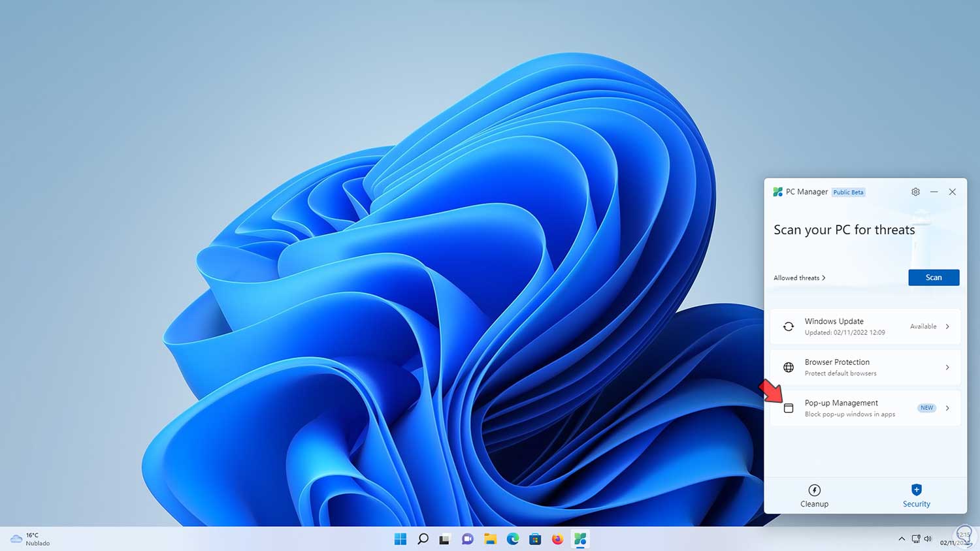Click the Cleanup lightning bolt icon
This screenshot has width=980, height=551.
814,490
